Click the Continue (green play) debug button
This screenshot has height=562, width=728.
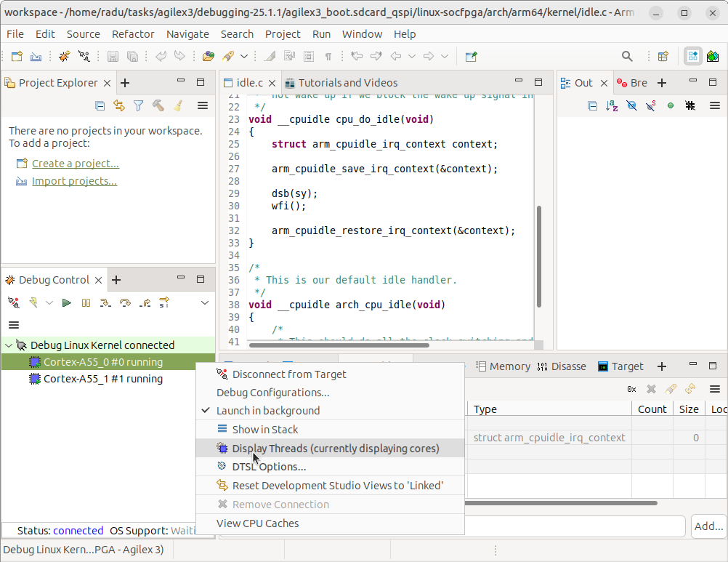tap(67, 302)
